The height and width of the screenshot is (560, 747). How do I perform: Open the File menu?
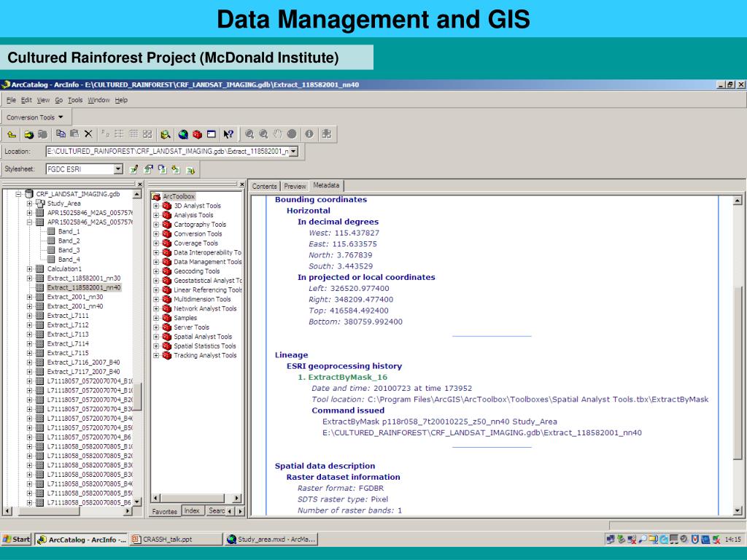(x=11, y=100)
